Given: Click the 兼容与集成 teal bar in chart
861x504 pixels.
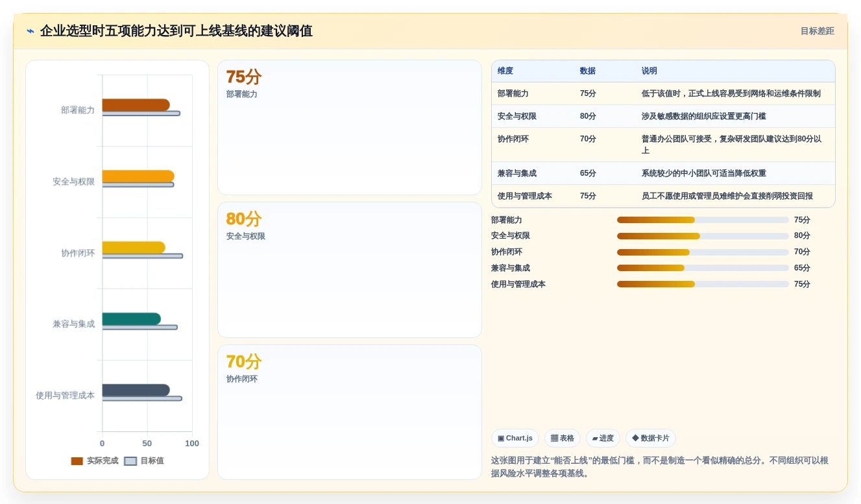Looking at the screenshot, I should click(131, 319).
